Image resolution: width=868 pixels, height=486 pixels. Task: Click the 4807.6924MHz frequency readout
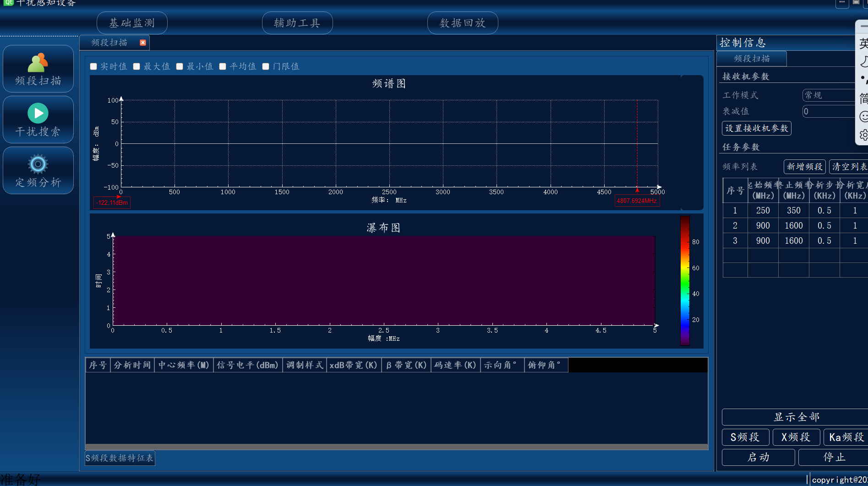(x=637, y=201)
